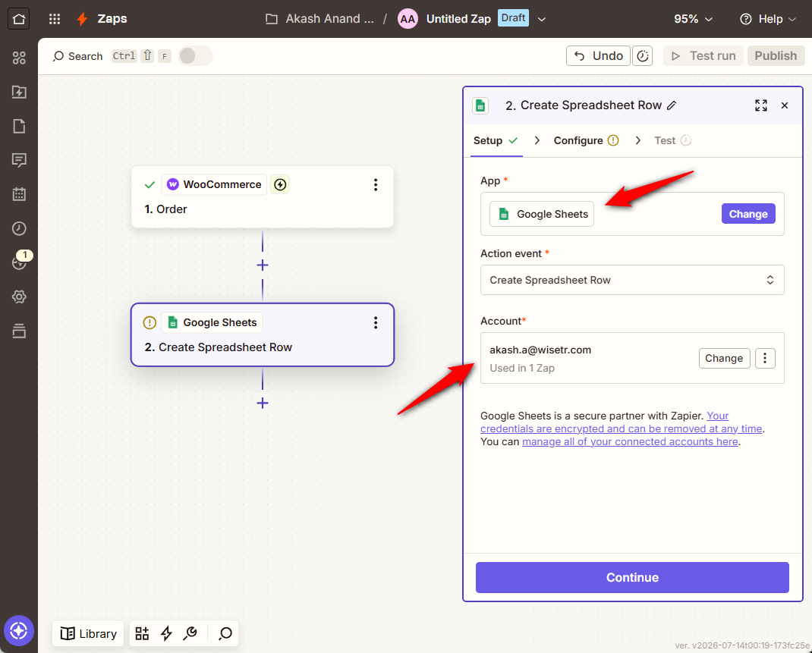
Task: Open the apps grid menu
Action: [x=55, y=19]
